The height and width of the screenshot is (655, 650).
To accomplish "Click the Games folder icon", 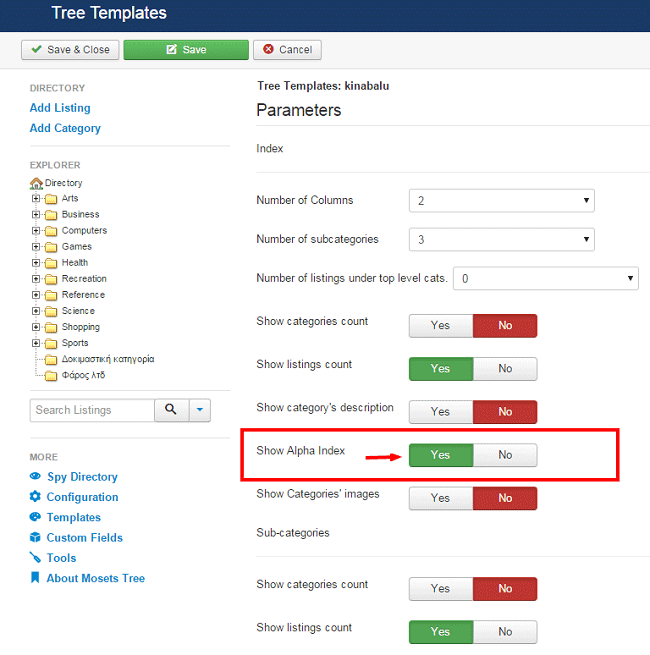I will pos(51,247).
